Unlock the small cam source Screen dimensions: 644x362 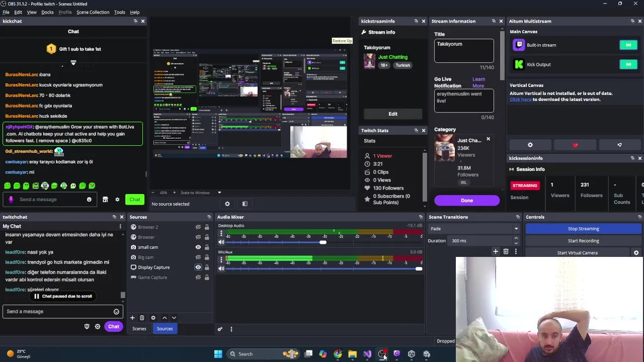[x=207, y=247]
